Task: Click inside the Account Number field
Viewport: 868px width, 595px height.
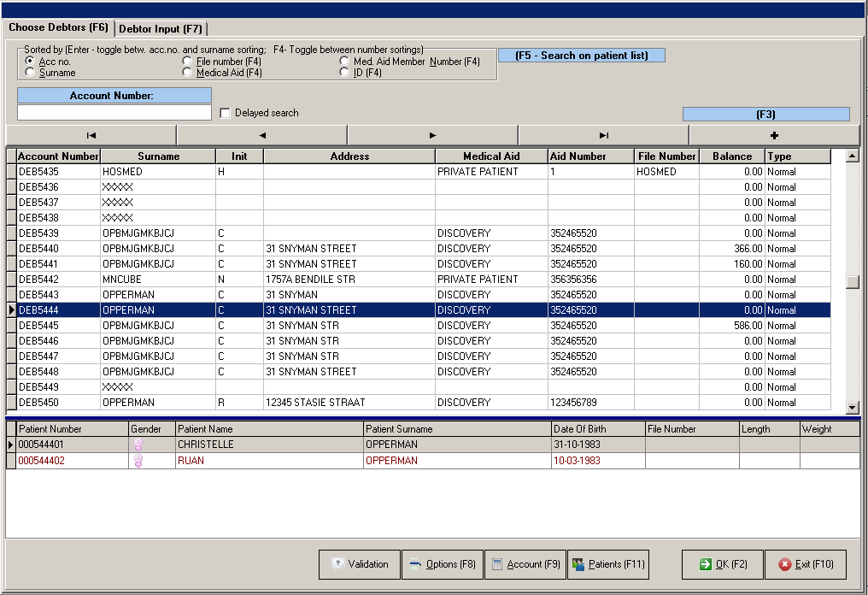Action: [x=114, y=112]
